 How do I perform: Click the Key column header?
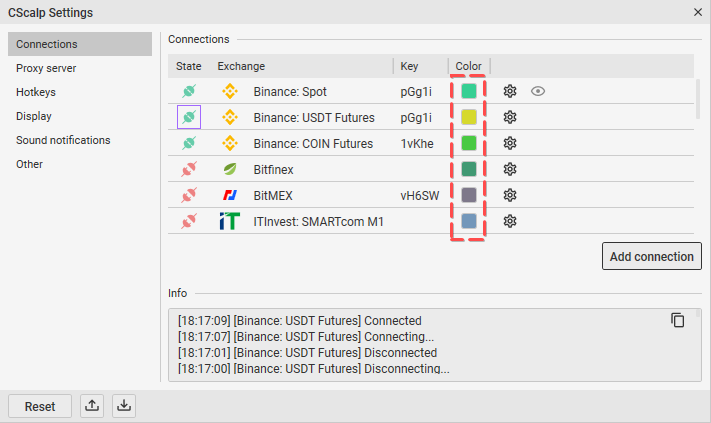point(409,66)
